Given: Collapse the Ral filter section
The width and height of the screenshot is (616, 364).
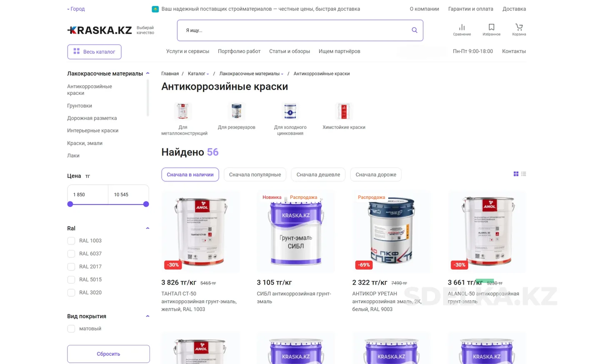Looking at the screenshot, I should [x=147, y=228].
